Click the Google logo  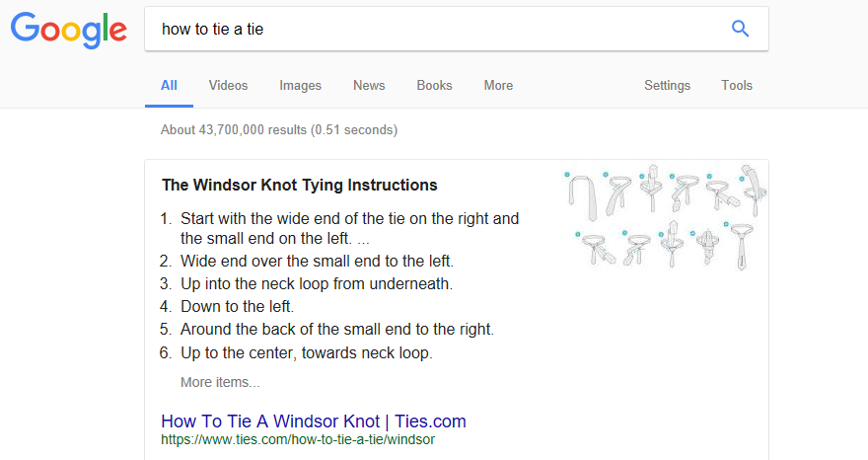pos(68,30)
